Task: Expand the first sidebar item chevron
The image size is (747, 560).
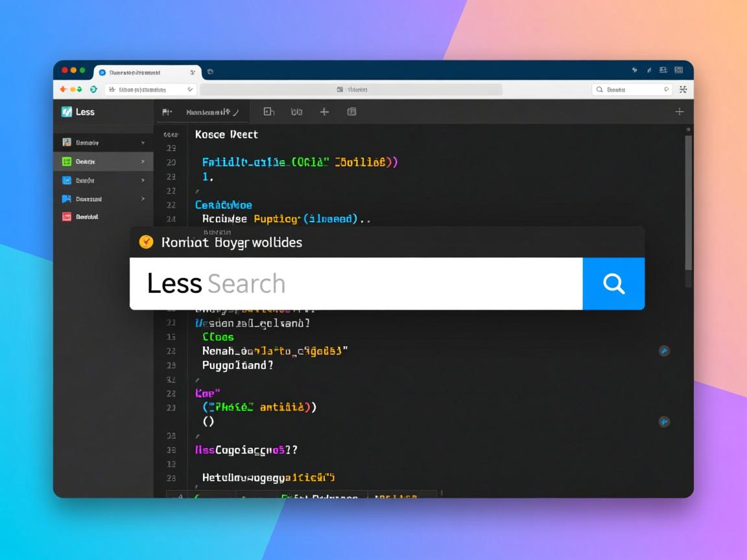Action: pyautogui.click(x=143, y=143)
